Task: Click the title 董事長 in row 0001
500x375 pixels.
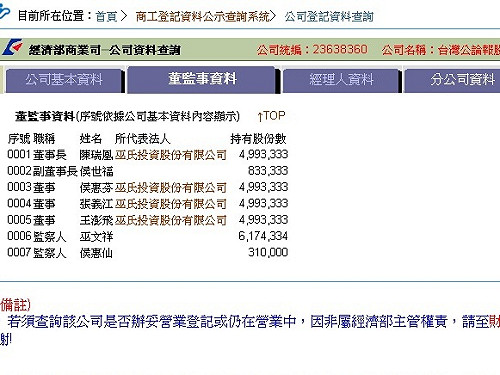Action: [50, 155]
